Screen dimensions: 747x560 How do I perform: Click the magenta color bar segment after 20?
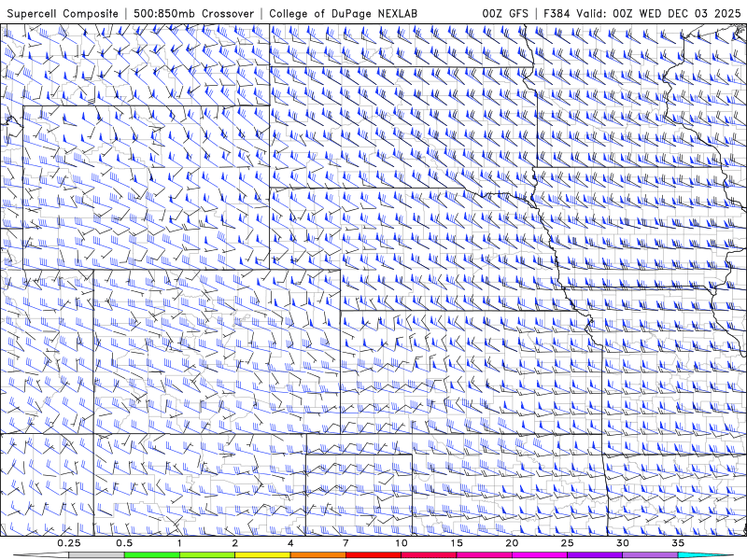pyautogui.click(x=540, y=555)
